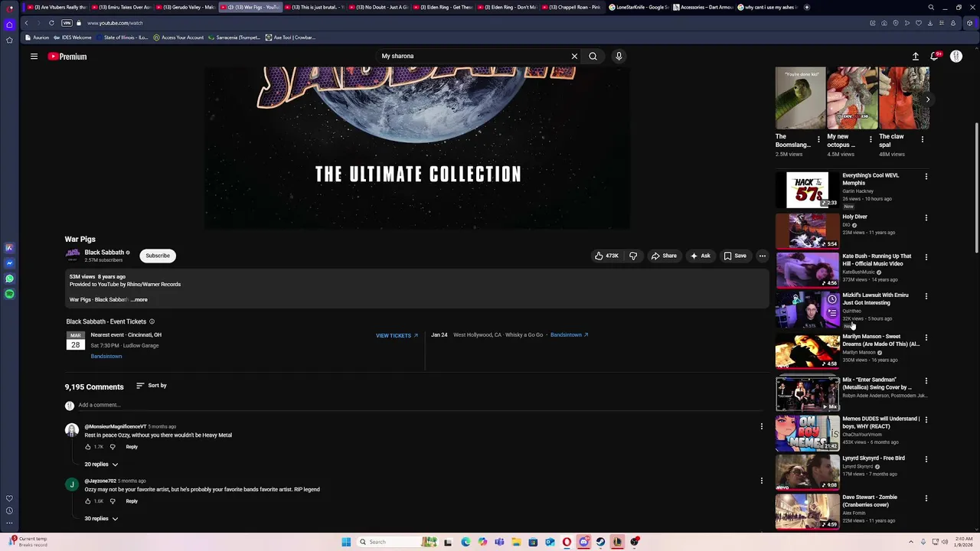Open WhatsApp in Opera sidebar
This screenshot has height=551, width=980.
(x=9, y=279)
